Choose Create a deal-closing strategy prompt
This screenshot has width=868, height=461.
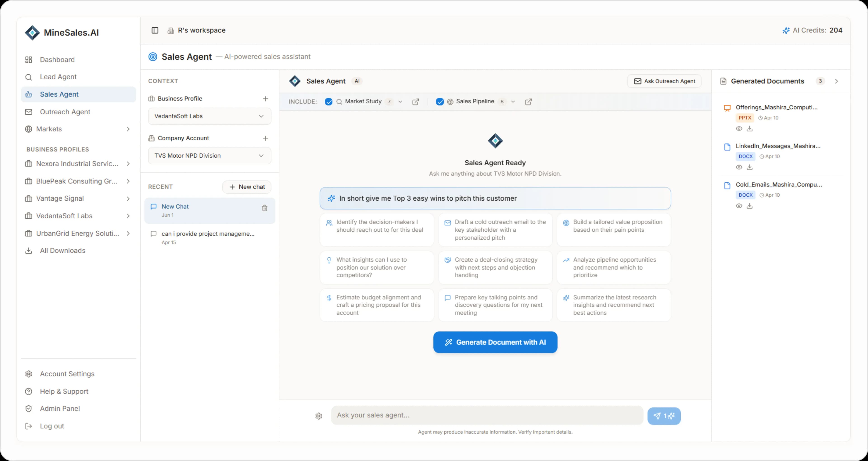(x=495, y=268)
